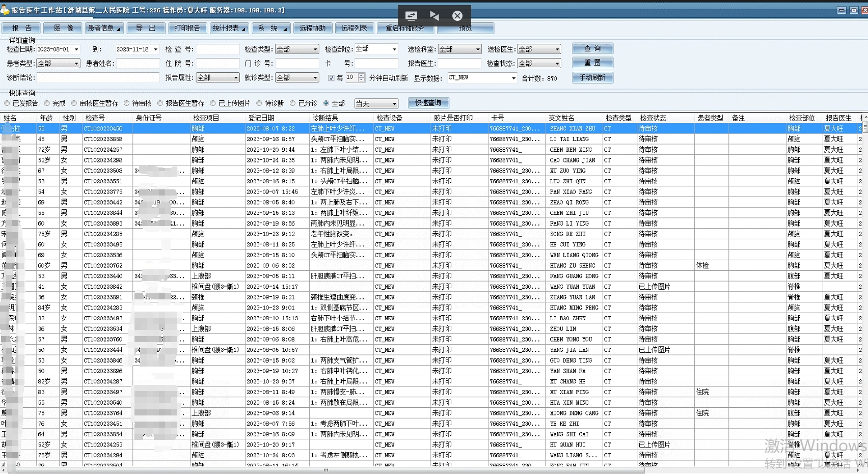The image size is (868, 474).
Task: Click the 体检 patient type cell for HUANG ZU SHENG
Action: point(712,265)
